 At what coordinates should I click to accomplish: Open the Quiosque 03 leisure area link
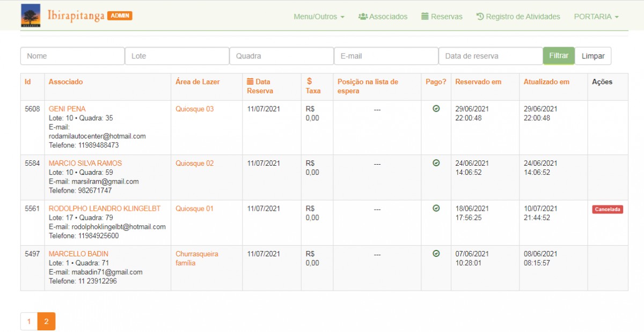(194, 109)
